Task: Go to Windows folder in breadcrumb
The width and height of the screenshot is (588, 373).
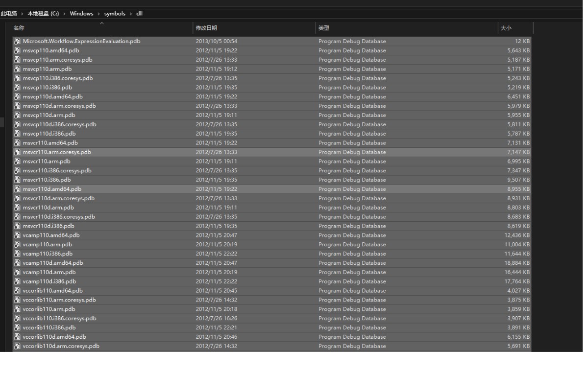Action: 81,14
